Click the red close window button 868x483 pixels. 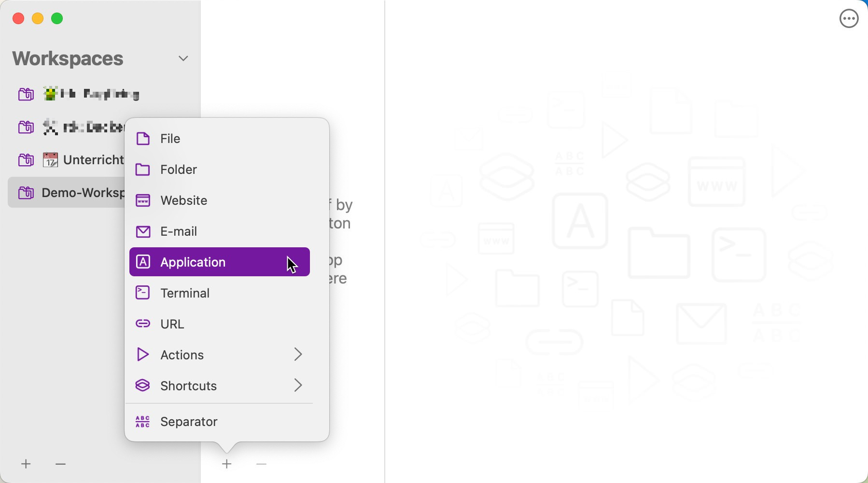click(x=18, y=18)
